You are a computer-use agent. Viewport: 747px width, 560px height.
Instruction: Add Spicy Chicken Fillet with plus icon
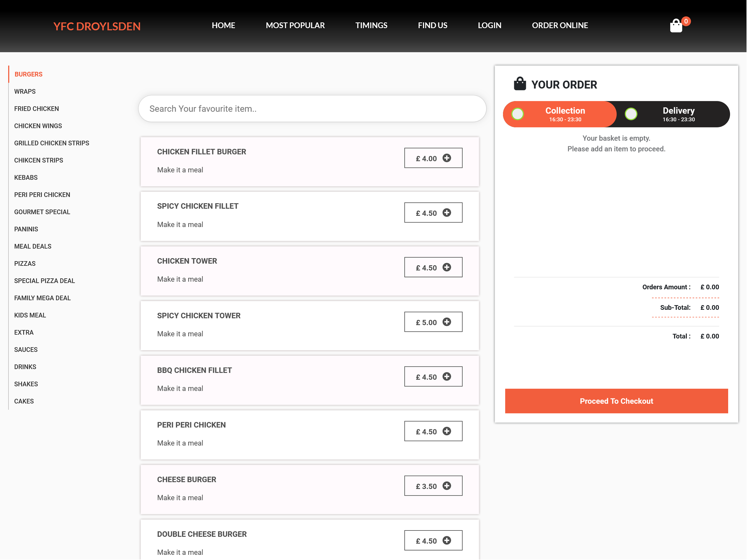click(x=447, y=212)
